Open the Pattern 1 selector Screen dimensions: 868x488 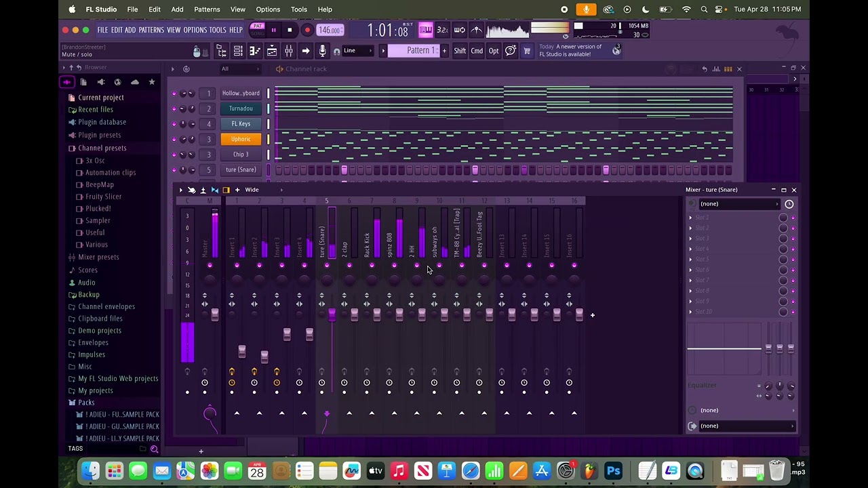[414, 51]
